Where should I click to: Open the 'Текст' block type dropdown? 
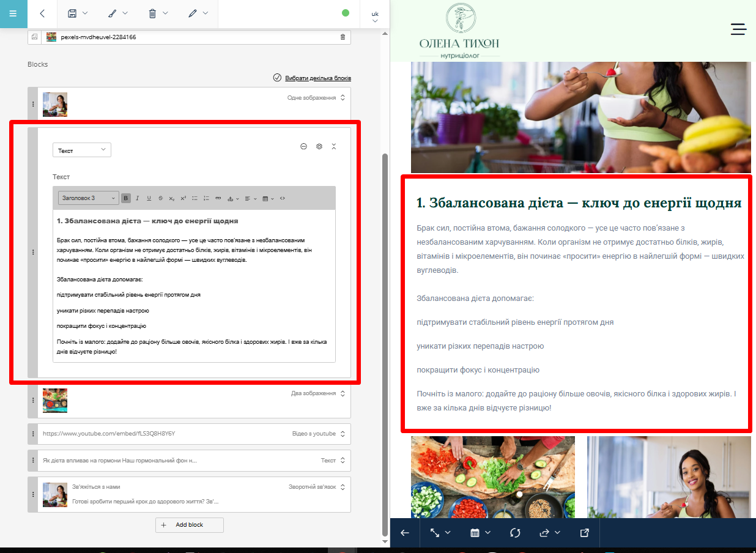(82, 150)
